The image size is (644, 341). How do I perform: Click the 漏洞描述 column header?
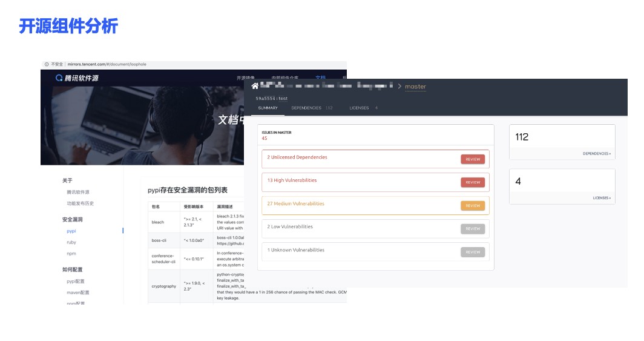(x=225, y=207)
